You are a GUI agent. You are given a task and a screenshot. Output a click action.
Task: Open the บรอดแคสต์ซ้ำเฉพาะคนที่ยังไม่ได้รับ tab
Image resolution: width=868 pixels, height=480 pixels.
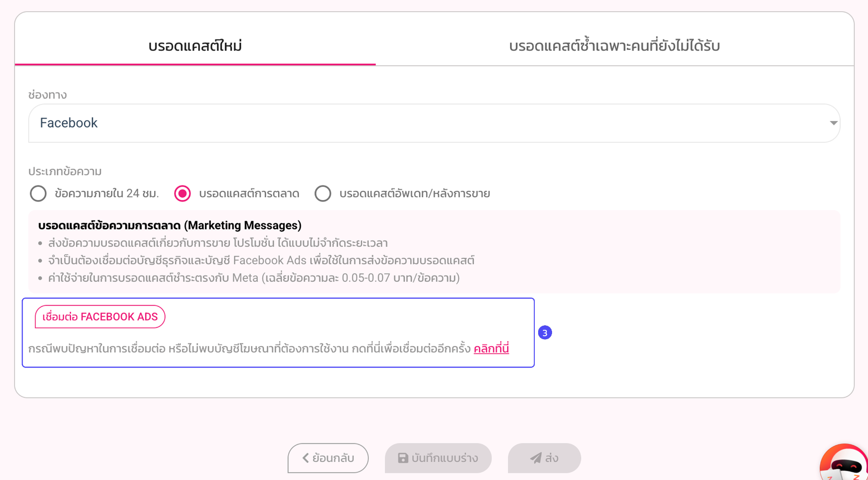(x=615, y=46)
